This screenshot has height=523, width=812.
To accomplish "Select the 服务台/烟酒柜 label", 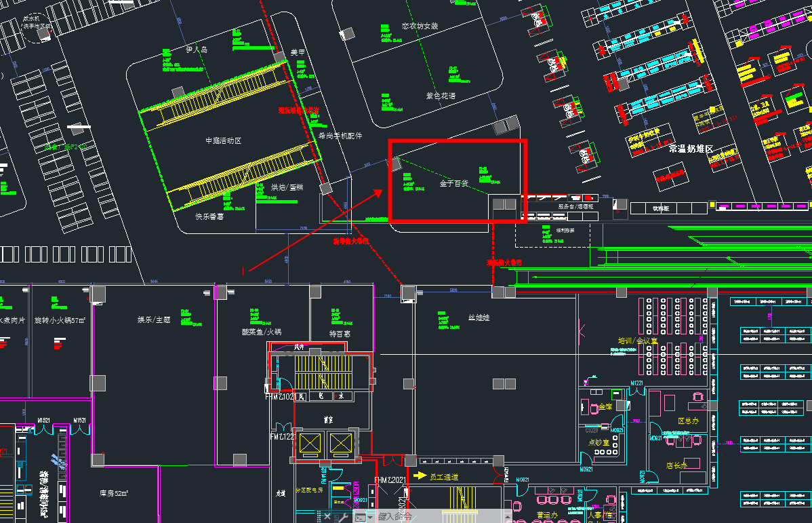I will (575, 206).
